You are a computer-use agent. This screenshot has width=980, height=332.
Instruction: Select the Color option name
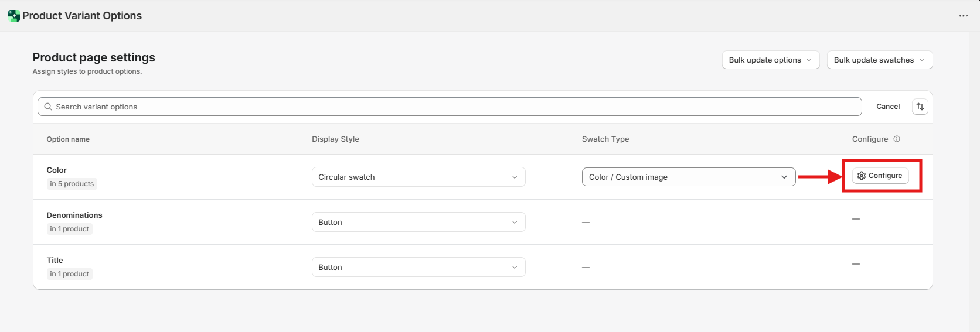(x=57, y=170)
